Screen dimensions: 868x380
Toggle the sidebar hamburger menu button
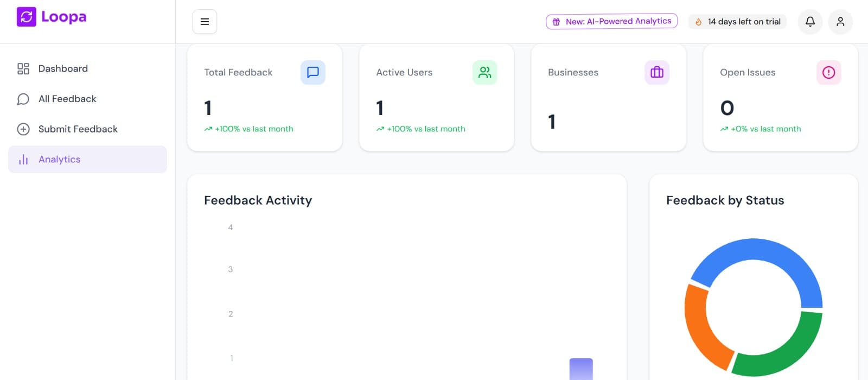pyautogui.click(x=205, y=22)
